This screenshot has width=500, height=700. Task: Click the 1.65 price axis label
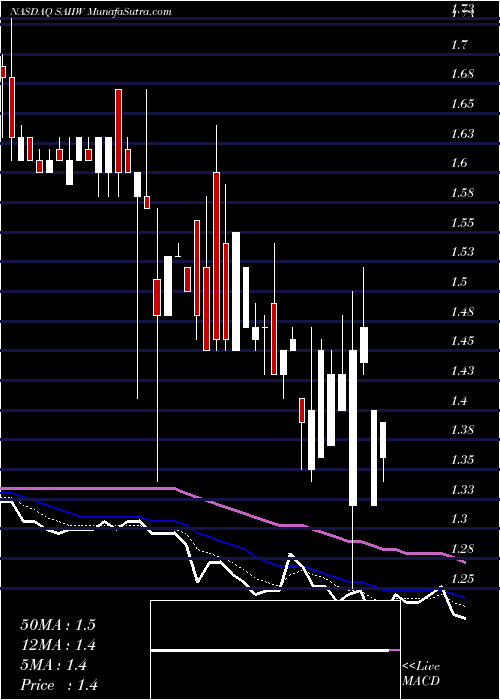pos(464,104)
